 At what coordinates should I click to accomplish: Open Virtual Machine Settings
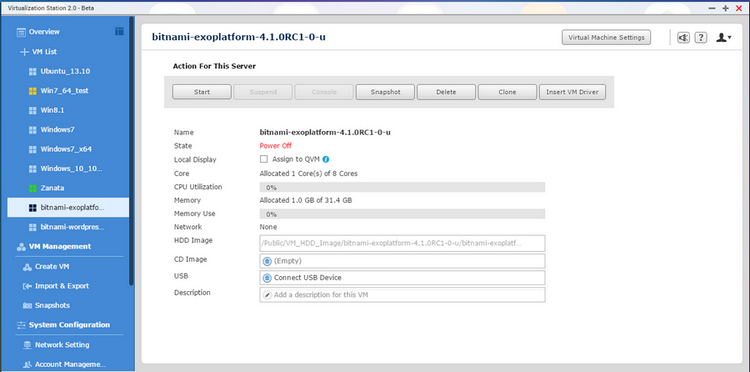click(x=607, y=37)
